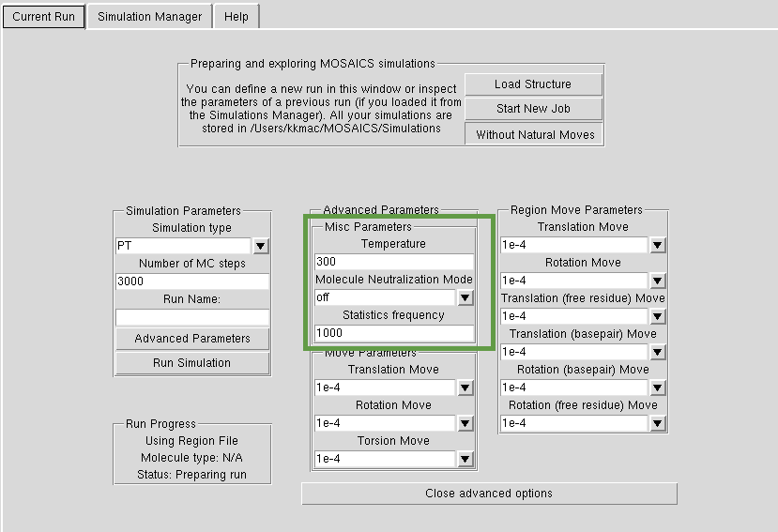Click Start New Job
The width and height of the screenshot is (778, 532).
pyautogui.click(x=533, y=109)
